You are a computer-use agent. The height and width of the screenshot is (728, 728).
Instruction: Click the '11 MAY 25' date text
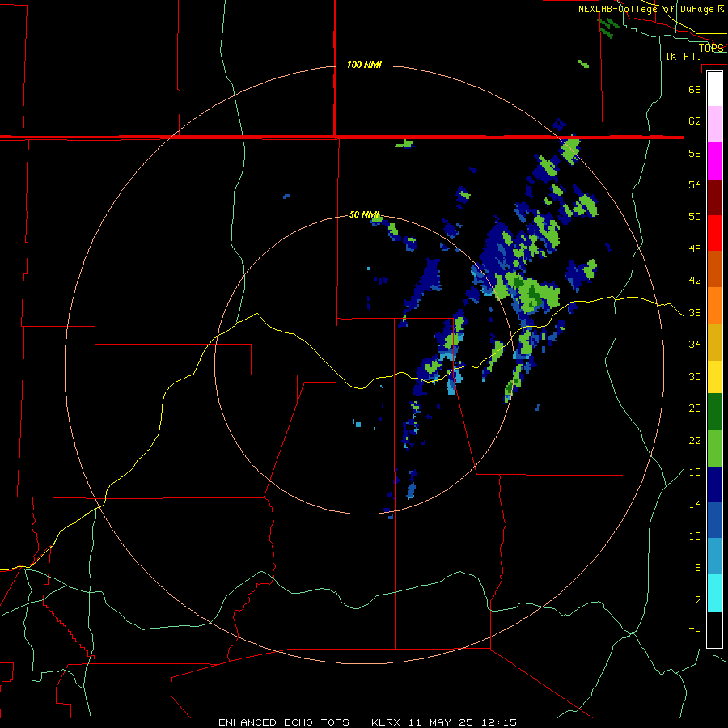coord(441,722)
